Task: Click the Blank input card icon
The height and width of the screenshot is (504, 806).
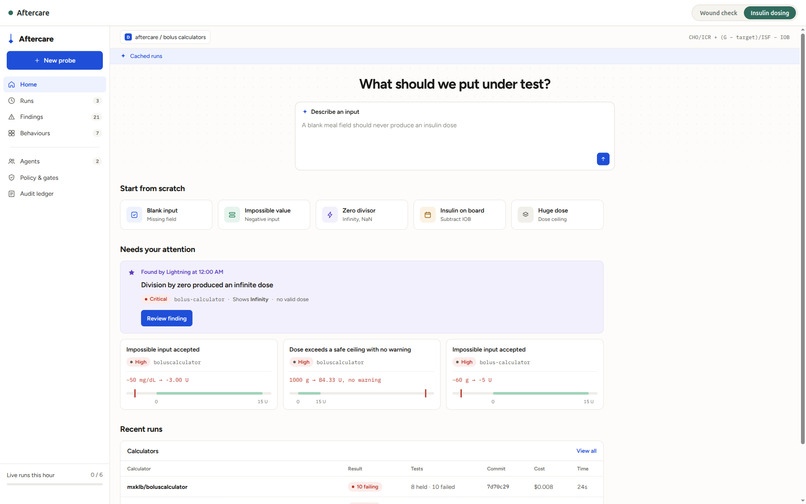Action: (x=134, y=214)
